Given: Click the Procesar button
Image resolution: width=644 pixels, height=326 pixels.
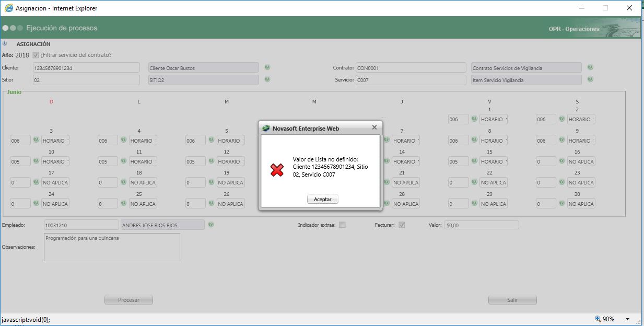Looking at the screenshot, I should click(128, 300).
